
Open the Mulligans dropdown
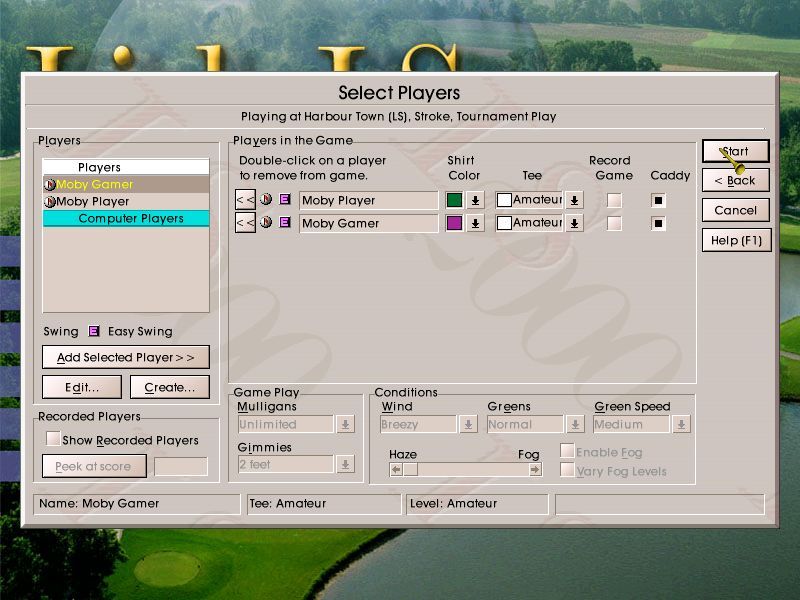(x=346, y=424)
